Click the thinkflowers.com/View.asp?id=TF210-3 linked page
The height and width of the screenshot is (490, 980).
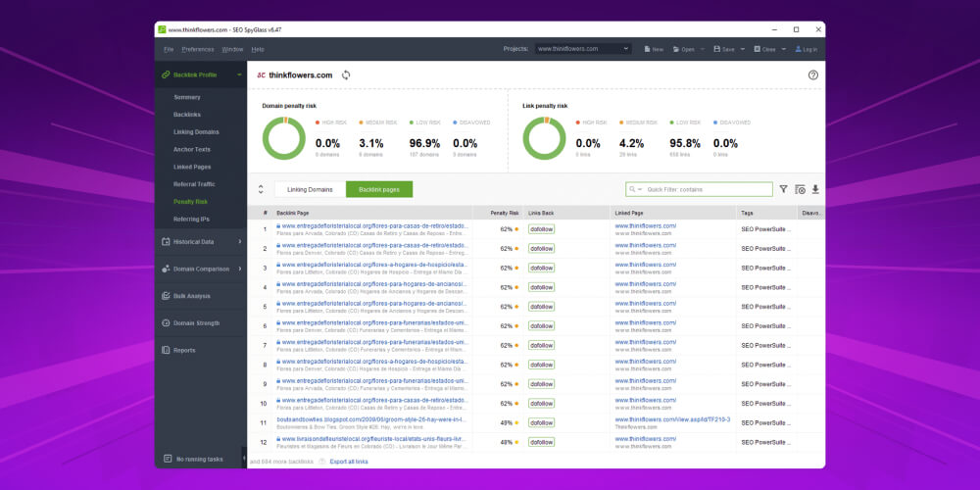(x=672, y=419)
